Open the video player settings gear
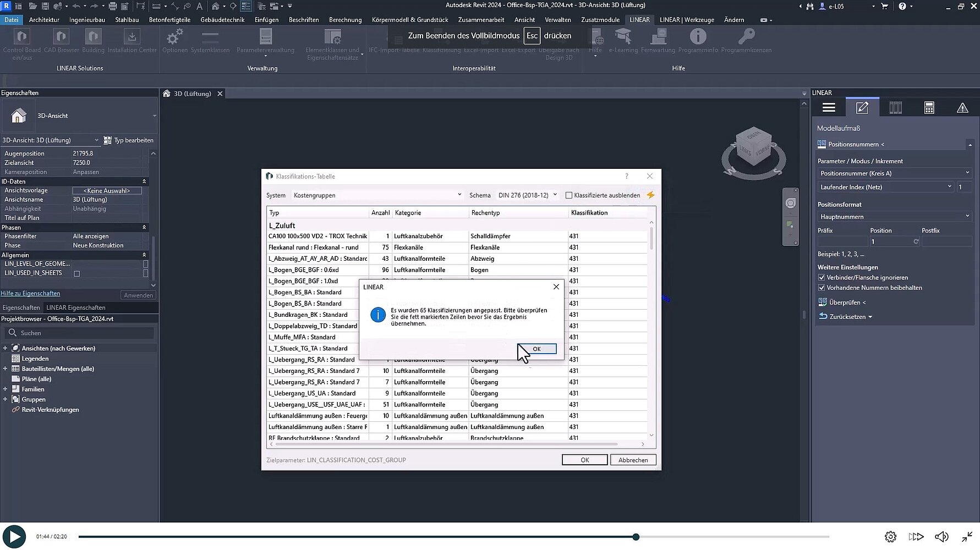Image resolution: width=980 pixels, height=550 pixels. (890, 537)
